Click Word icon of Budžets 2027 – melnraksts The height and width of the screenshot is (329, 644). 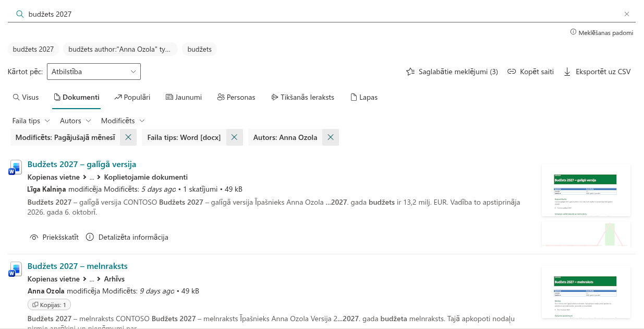coord(15,269)
